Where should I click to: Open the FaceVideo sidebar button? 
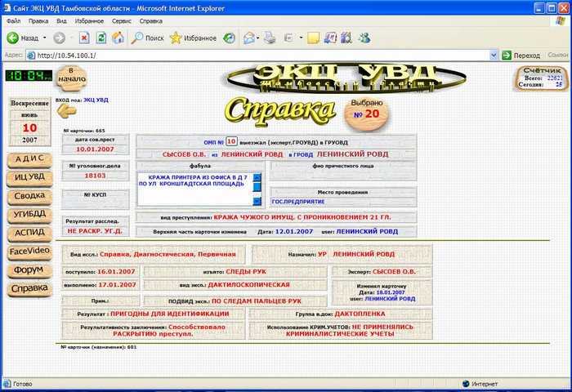pos(29,252)
